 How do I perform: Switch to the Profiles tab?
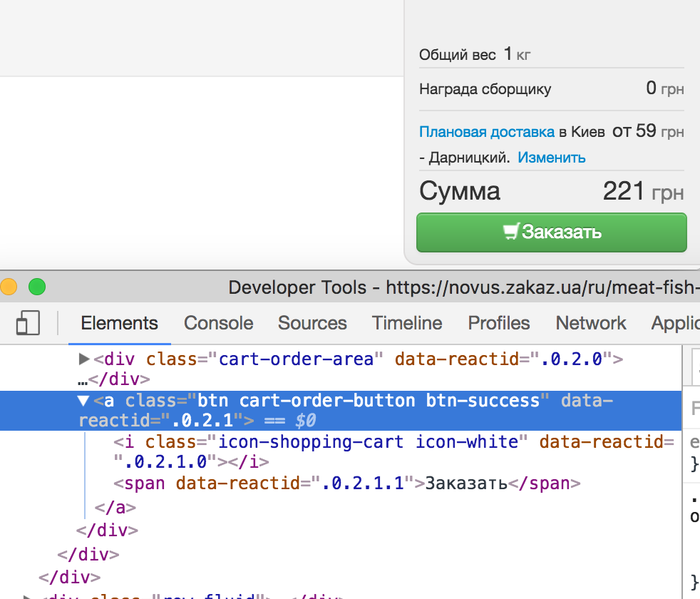(499, 323)
